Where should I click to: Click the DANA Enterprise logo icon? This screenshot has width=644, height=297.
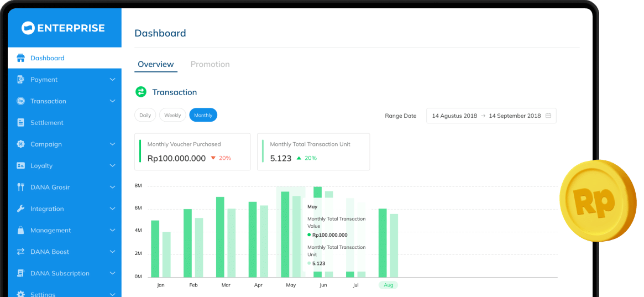pyautogui.click(x=28, y=28)
